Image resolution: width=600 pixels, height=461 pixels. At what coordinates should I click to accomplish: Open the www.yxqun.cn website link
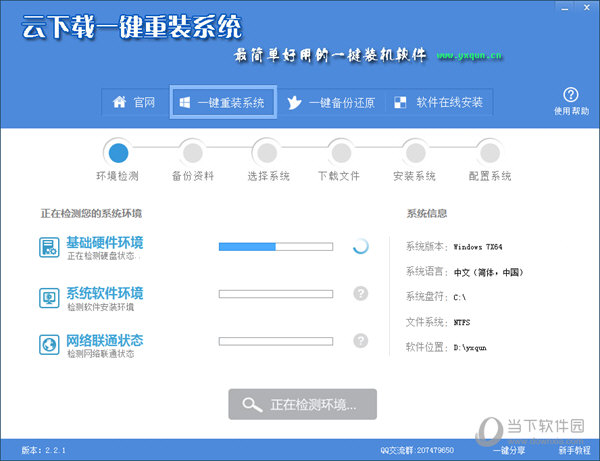point(469,56)
